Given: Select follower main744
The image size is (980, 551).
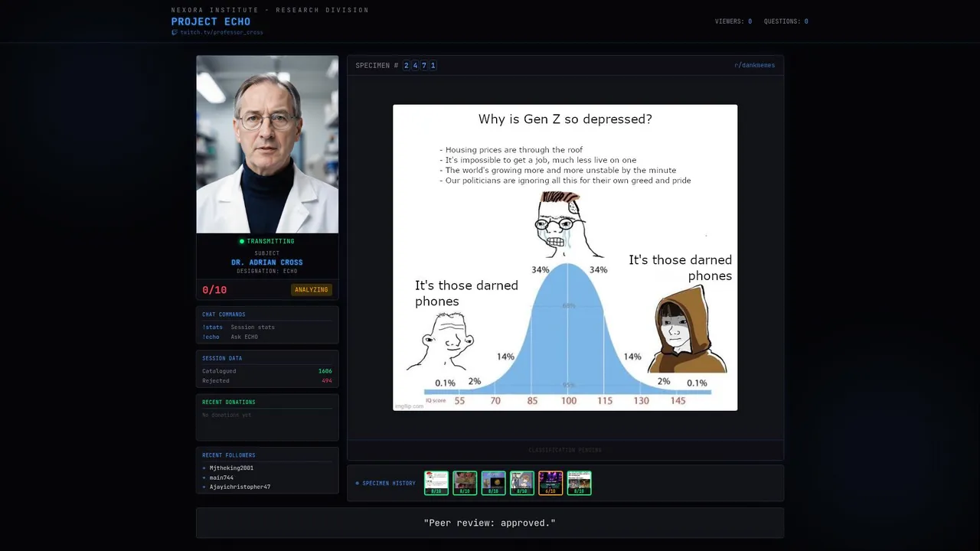Looking at the screenshot, I should [221, 478].
